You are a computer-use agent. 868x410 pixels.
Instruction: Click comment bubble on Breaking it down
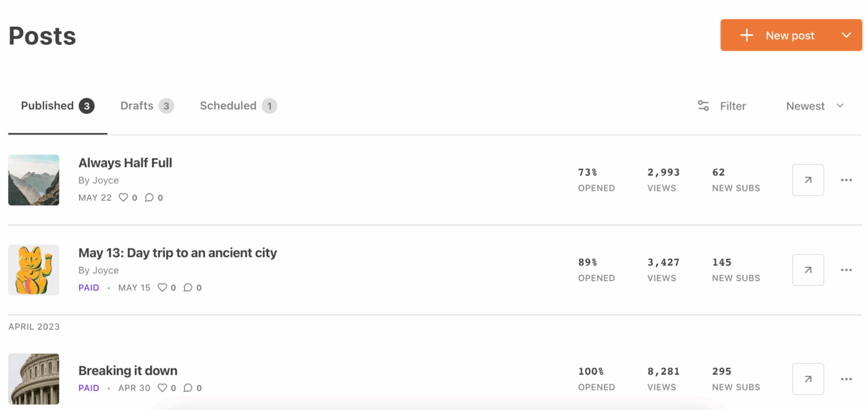pyautogui.click(x=188, y=388)
